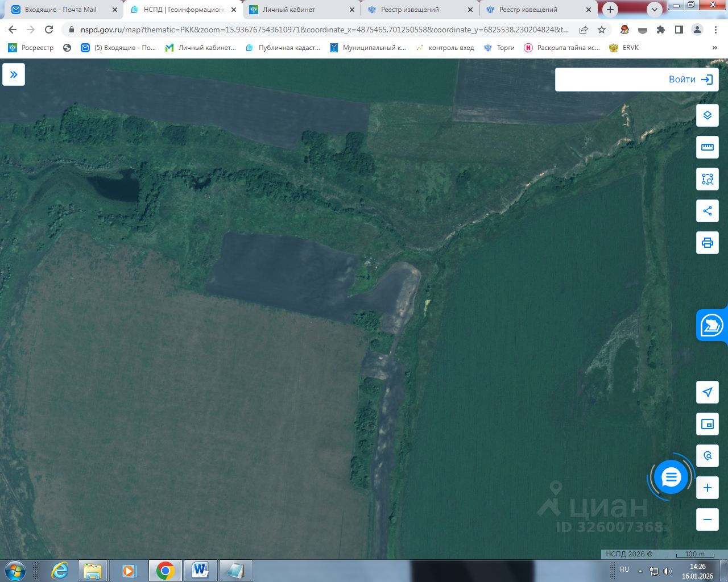The image size is (728, 582).
Task: Open the network tray icon
Action: (x=654, y=571)
